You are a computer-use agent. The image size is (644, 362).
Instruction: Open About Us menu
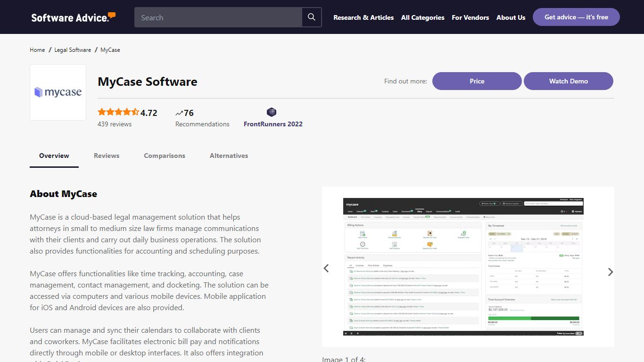[x=511, y=17]
